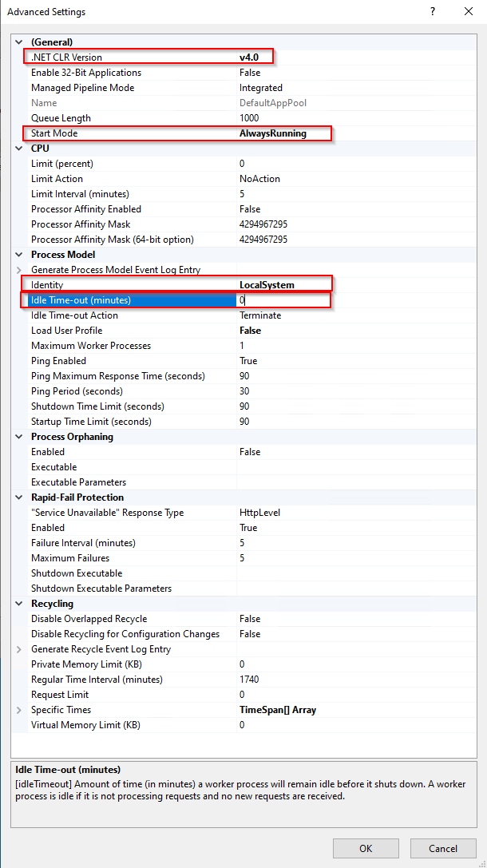Select the Managed Pipeline Mode Integrated value
Viewport: 487px width, 868px height.
(x=260, y=88)
